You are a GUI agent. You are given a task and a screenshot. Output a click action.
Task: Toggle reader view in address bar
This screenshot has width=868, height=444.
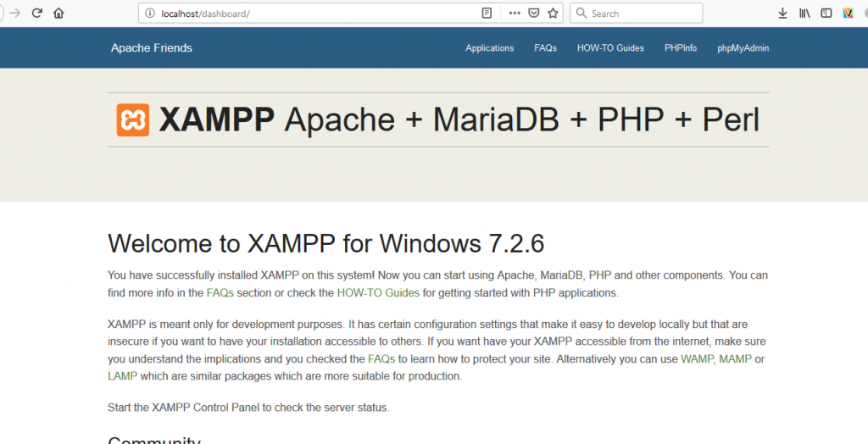pyautogui.click(x=487, y=14)
